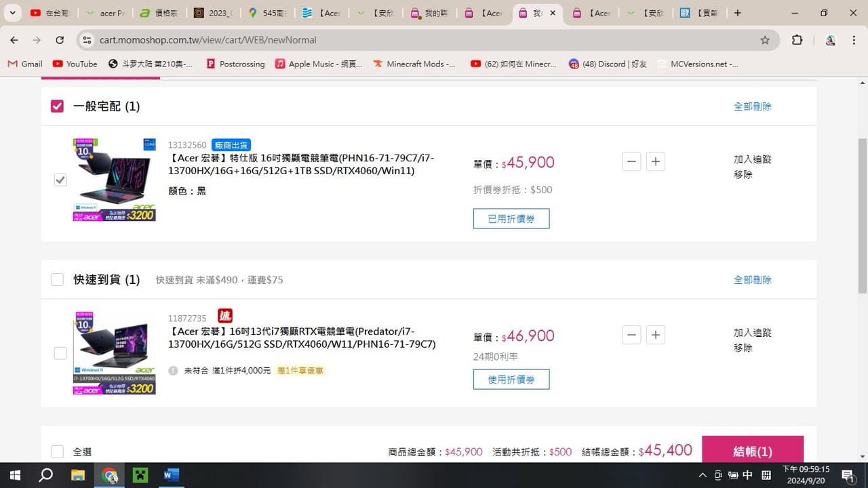Uncheck the 一般宅配 section checkbox
Screen dimensions: 868x488
click(x=57, y=106)
